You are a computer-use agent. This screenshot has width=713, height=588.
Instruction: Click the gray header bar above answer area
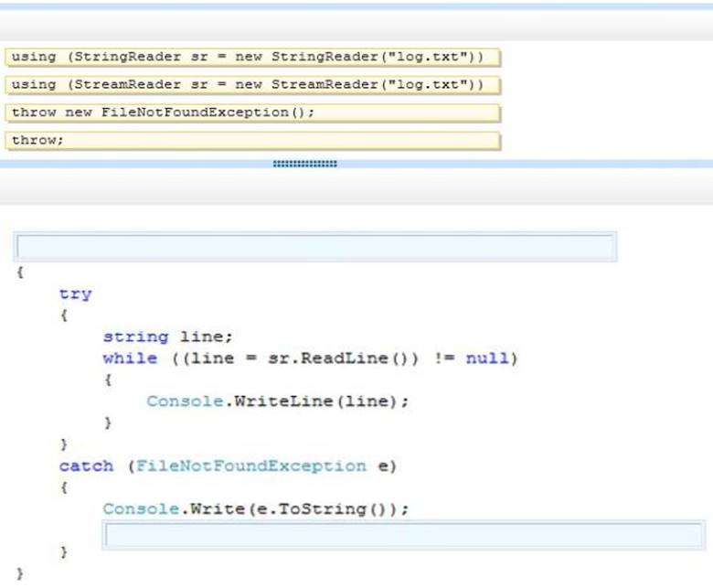356,187
